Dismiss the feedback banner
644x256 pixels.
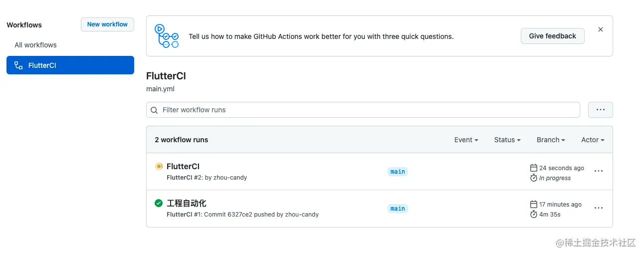tap(601, 29)
